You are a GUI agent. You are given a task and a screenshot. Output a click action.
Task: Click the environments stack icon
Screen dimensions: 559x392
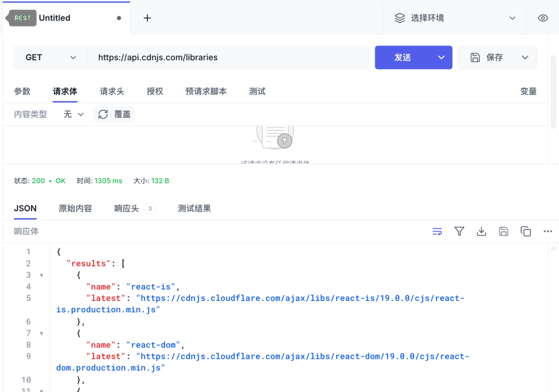[x=399, y=18]
